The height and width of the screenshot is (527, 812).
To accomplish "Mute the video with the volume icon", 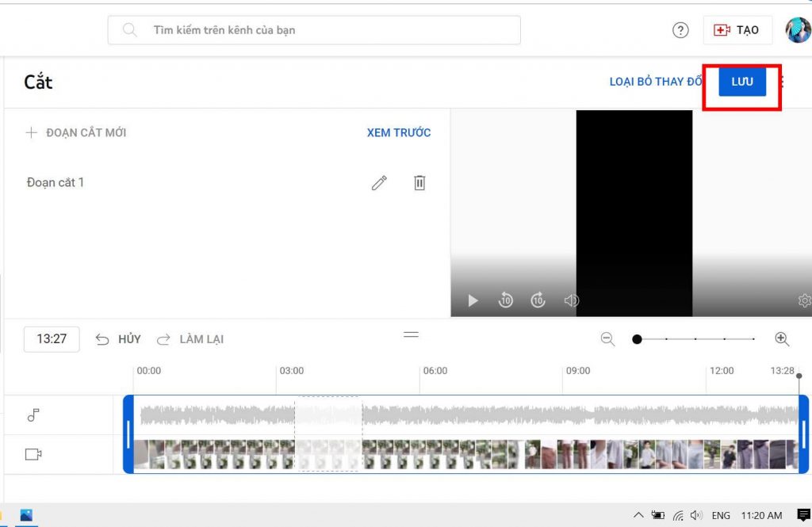I will (x=572, y=300).
